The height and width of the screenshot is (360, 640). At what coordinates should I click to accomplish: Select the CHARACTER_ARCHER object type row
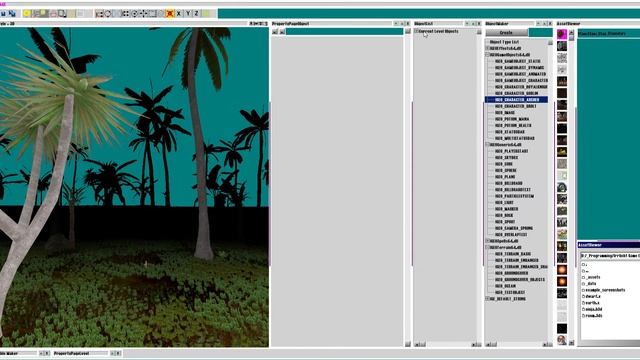pyautogui.click(x=516, y=100)
